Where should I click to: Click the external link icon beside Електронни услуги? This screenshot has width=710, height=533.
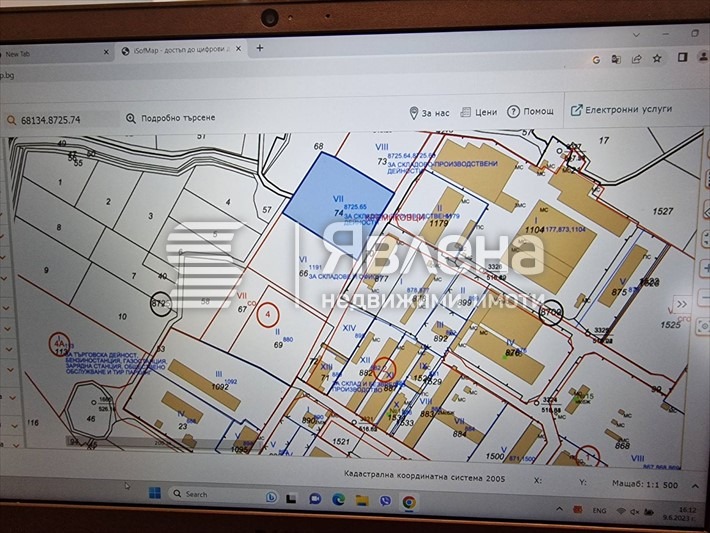click(x=576, y=110)
